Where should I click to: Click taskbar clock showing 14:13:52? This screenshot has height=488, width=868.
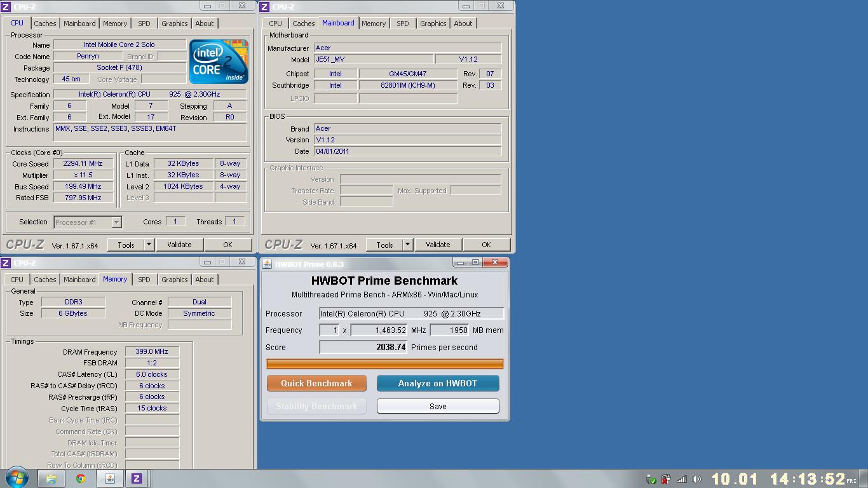pyautogui.click(x=808, y=479)
